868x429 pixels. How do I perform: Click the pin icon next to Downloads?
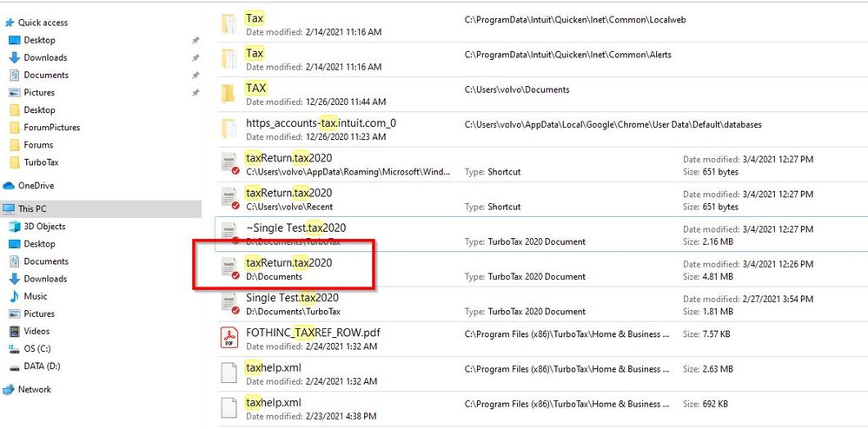pyautogui.click(x=195, y=57)
